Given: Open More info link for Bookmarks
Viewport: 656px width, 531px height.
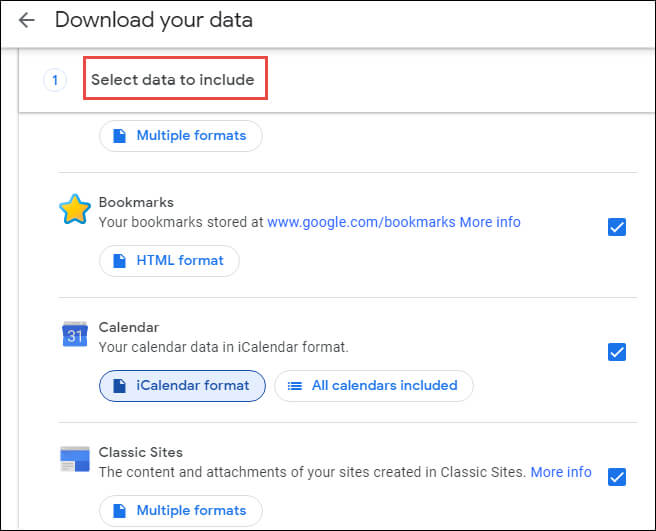Looking at the screenshot, I should tap(490, 222).
